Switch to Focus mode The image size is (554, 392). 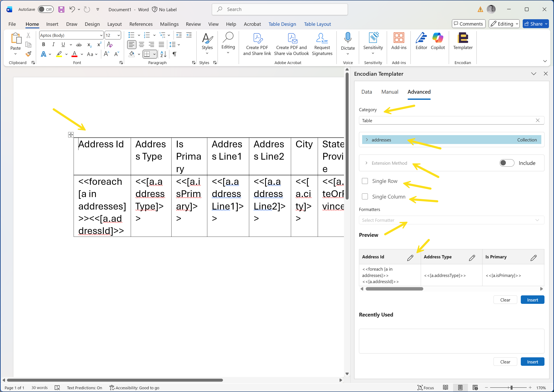pyautogui.click(x=426, y=388)
